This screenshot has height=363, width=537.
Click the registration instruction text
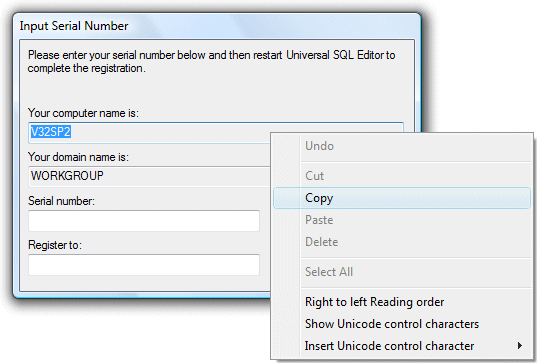tap(211, 62)
